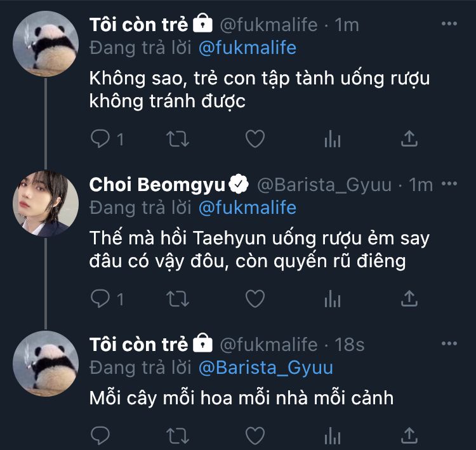Screen dimensions: 476x450
Task: Share the last tweet in the thread
Action: 409,435
